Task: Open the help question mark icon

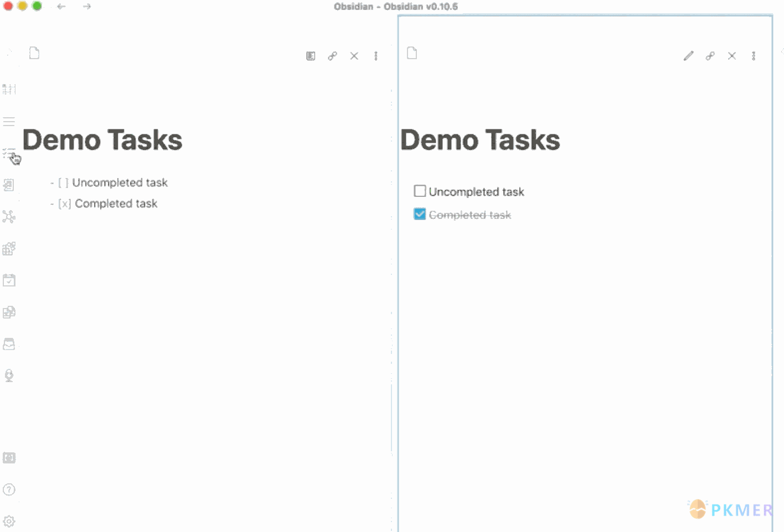Action: point(9,489)
